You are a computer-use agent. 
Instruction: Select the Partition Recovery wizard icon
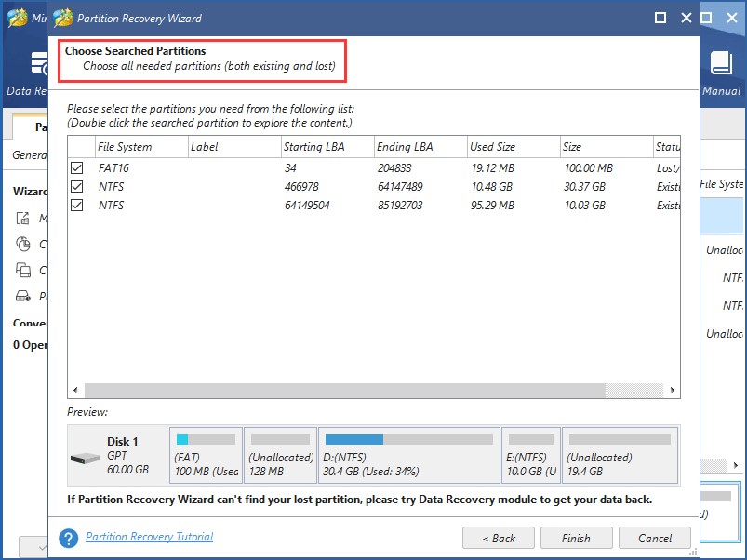(x=23, y=296)
